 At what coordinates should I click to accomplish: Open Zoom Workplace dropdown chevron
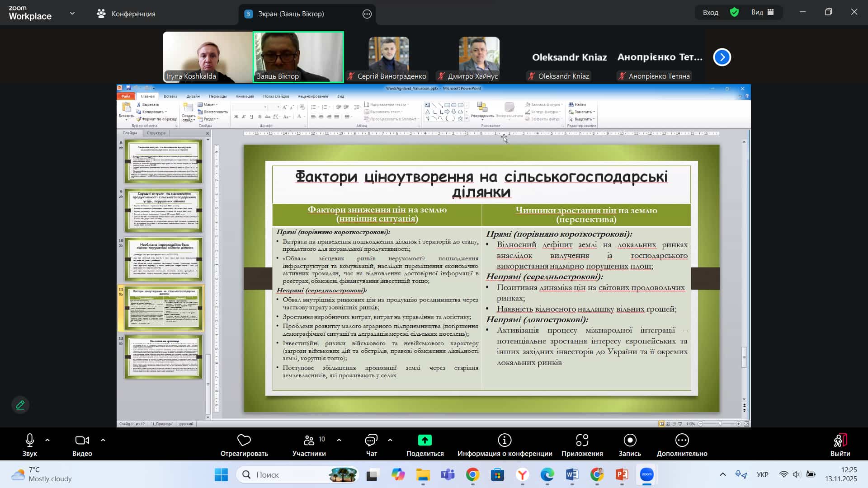click(x=72, y=14)
